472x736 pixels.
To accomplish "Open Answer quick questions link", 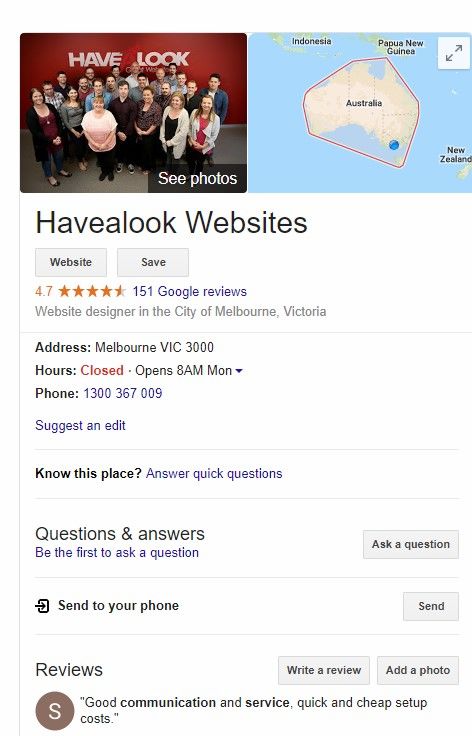I will tap(214, 473).
